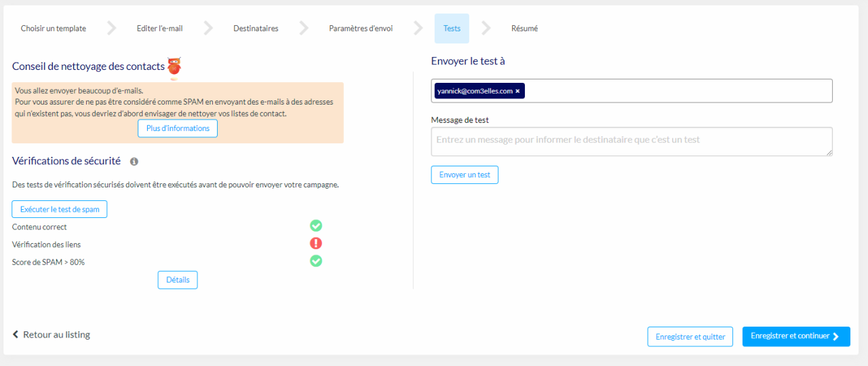Click the Plus d'informations button
Screen dimensions: 868x366
[x=178, y=128]
